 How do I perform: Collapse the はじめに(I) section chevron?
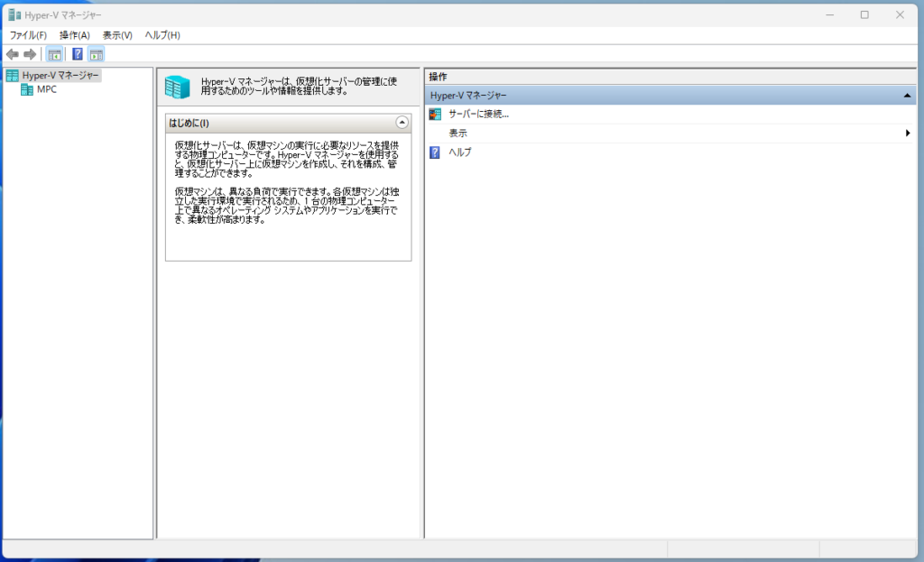[402, 123]
